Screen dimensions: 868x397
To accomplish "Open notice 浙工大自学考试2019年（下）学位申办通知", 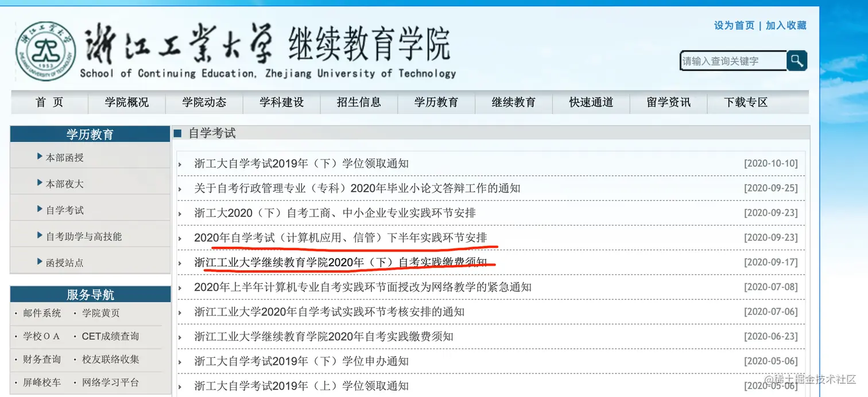I will [301, 361].
